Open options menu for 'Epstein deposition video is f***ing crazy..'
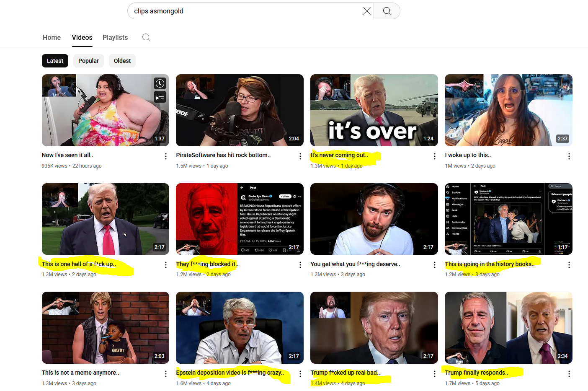The image size is (588, 391). coord(300,374)
